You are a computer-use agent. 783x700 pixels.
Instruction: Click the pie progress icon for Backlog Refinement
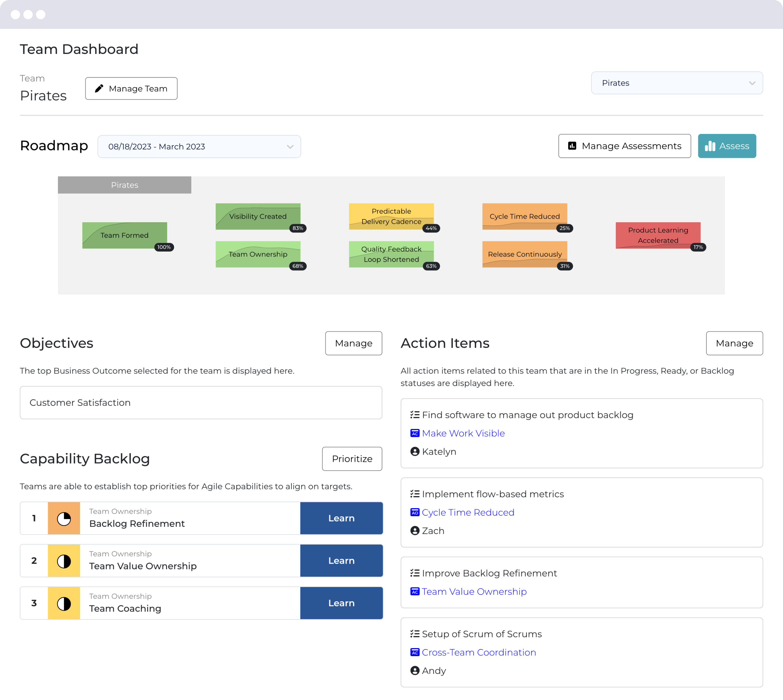tap(64, 518)
